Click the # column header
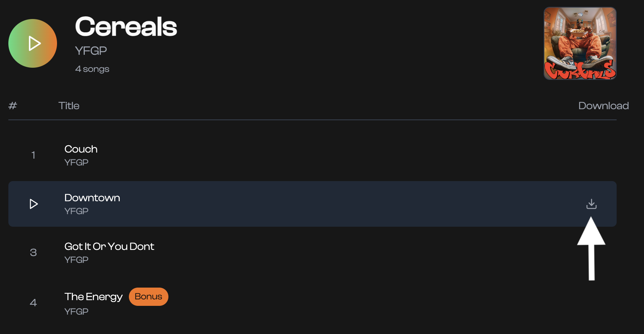 pos(13,106)
